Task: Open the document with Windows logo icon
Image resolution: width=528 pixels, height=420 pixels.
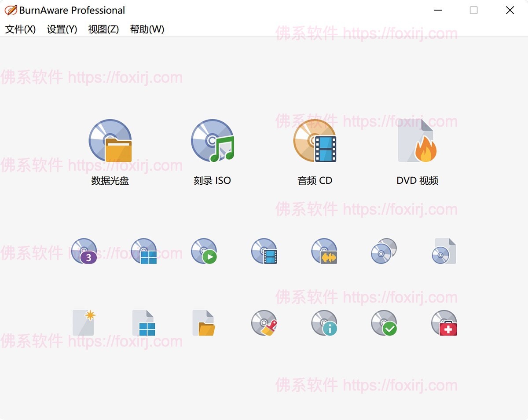Action: (144, 323)
